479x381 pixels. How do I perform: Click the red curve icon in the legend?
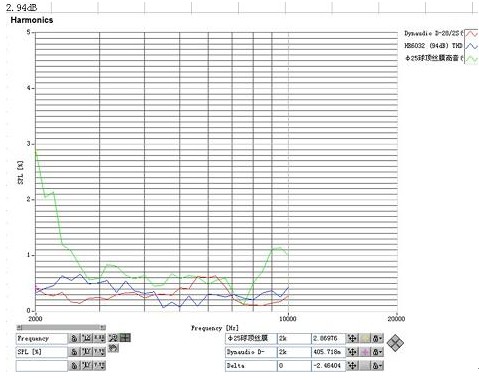point(471,34)
